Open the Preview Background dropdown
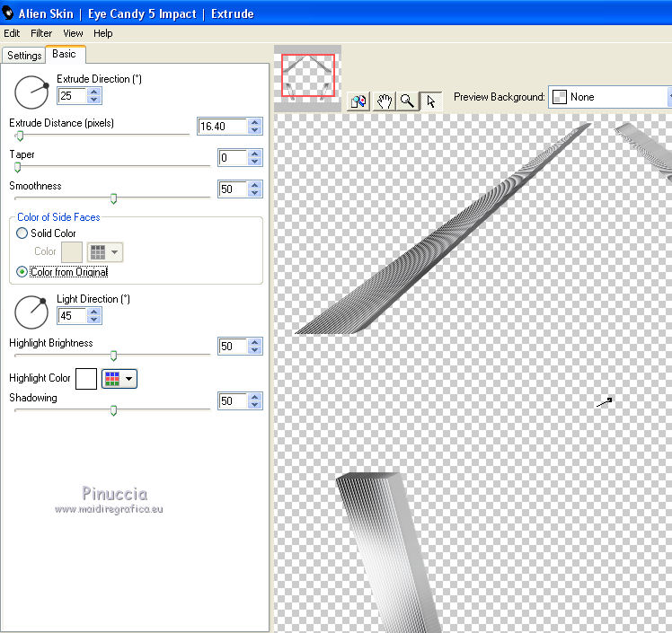This screenshot has width=672, height=633. [x=611, y=97]
